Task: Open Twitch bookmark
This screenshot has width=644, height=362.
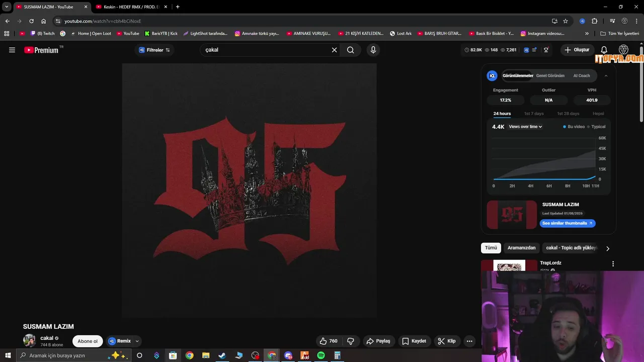Action: click(x=42, y=33)
